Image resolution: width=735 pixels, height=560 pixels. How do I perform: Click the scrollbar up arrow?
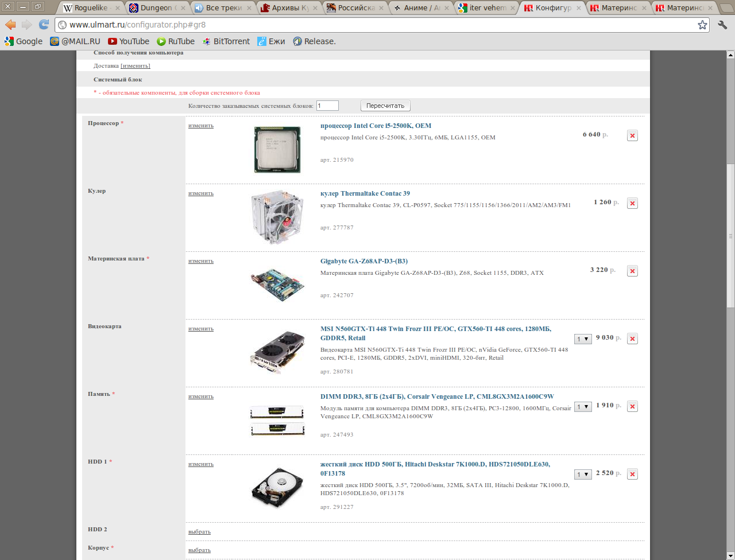[x=730, y=55]
